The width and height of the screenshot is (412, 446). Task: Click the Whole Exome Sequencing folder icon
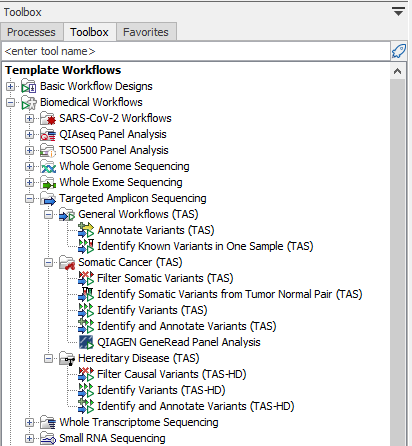[x=48, y=182]
